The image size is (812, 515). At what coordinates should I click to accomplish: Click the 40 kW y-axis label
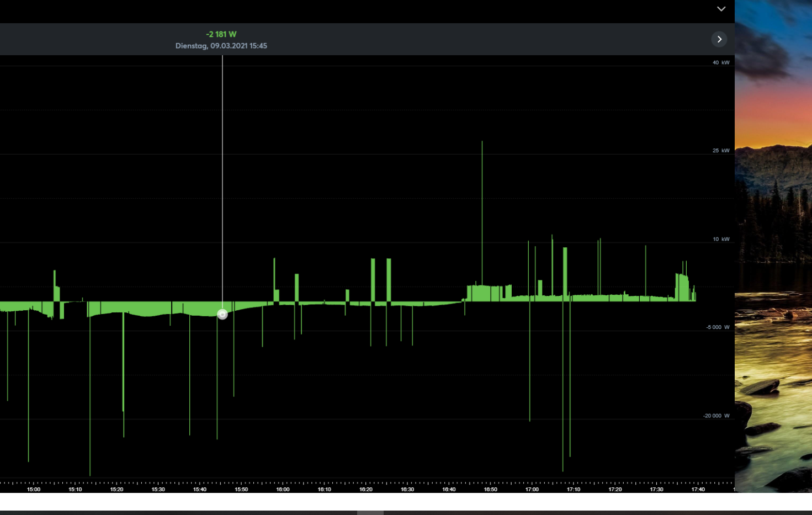click(720, 62)
